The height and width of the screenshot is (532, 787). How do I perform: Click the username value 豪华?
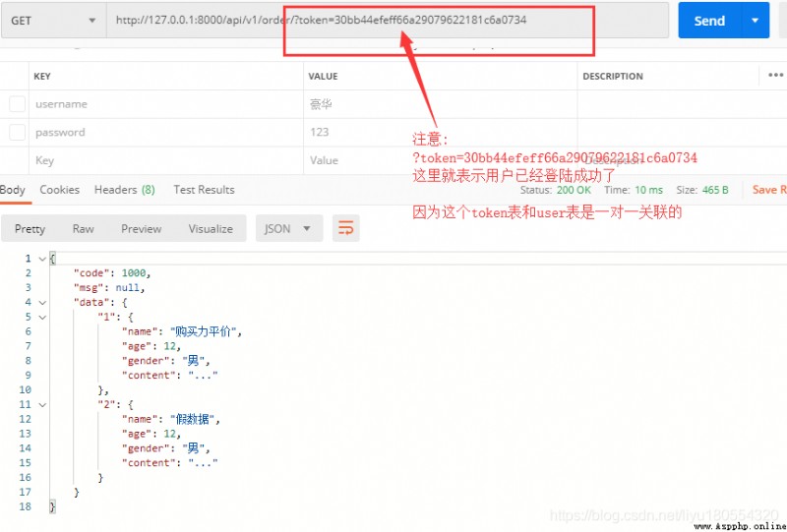[322, 104]
